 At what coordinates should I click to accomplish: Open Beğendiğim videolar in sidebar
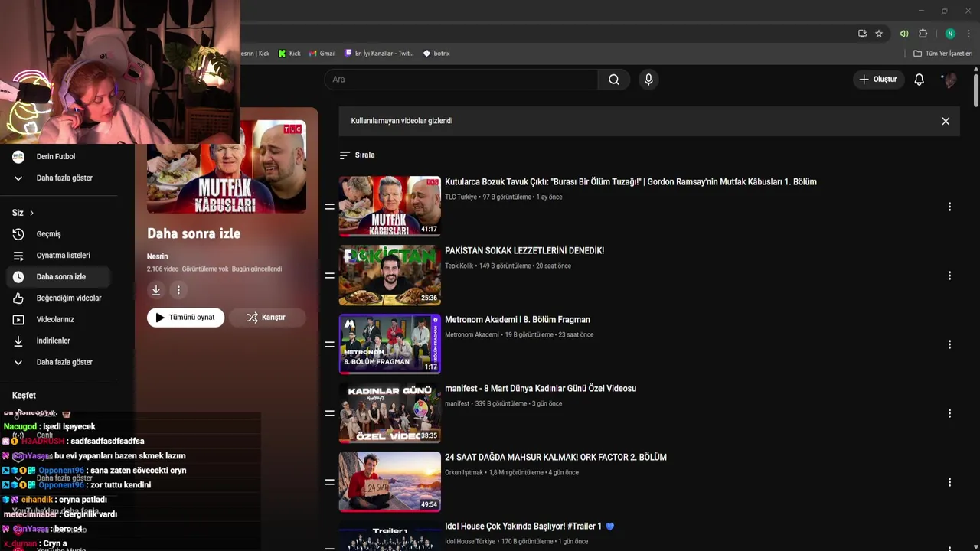coord(58,298)
